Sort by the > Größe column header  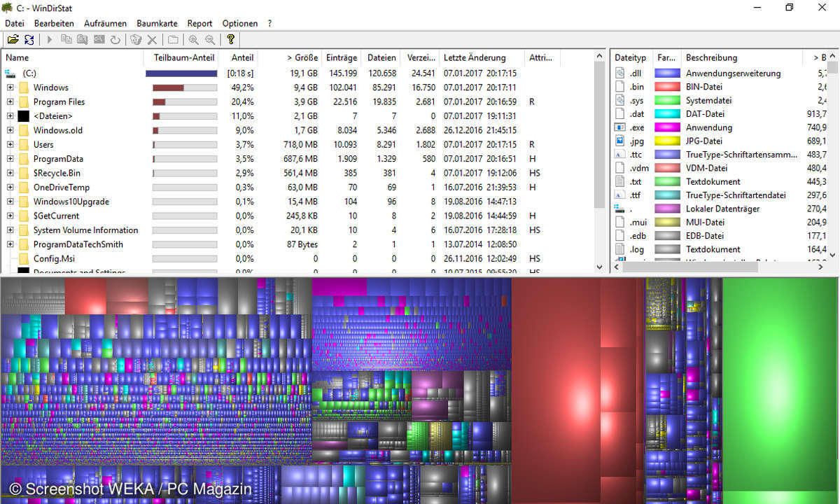290,57
